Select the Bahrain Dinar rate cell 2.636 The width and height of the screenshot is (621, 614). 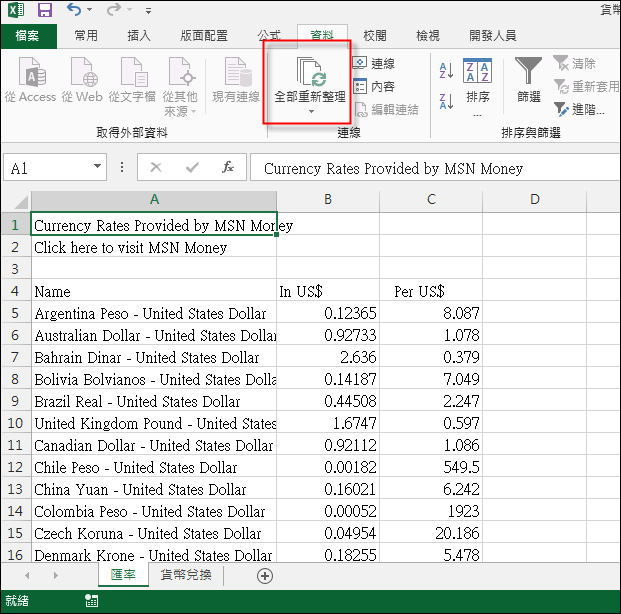328,358
